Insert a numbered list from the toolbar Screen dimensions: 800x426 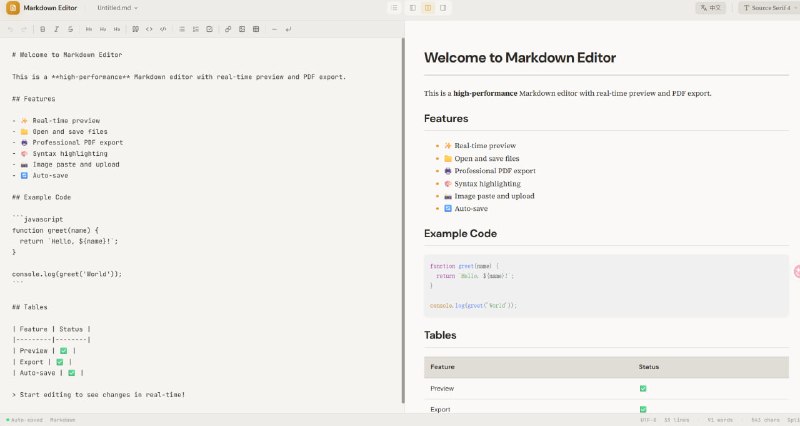[x=195, y=29]
